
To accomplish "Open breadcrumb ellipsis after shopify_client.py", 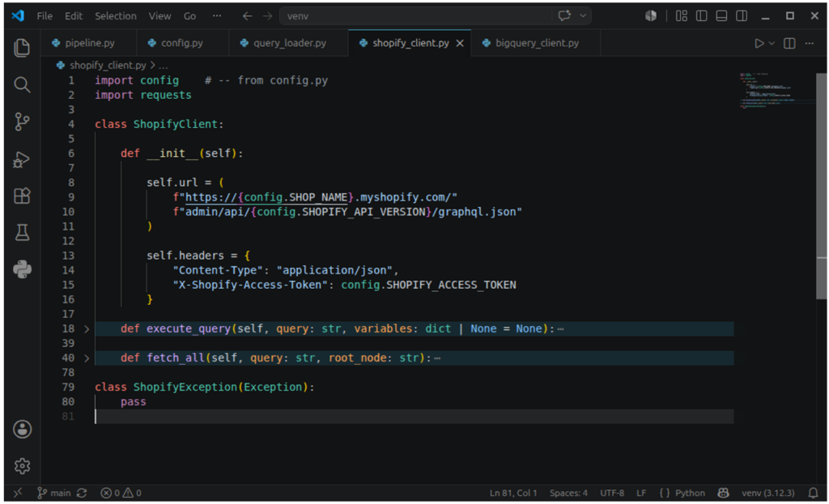I will pyautogui.click(x=164, y=66).
